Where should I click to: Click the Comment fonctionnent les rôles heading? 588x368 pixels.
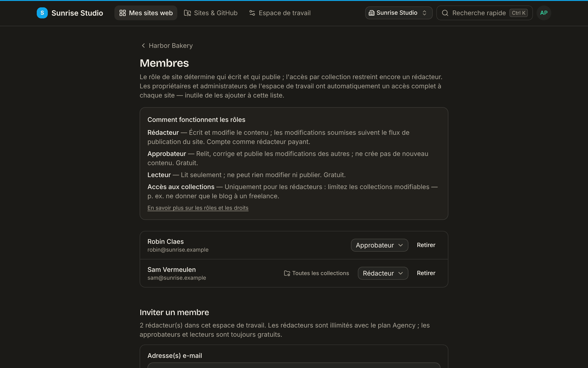[196, 120]
